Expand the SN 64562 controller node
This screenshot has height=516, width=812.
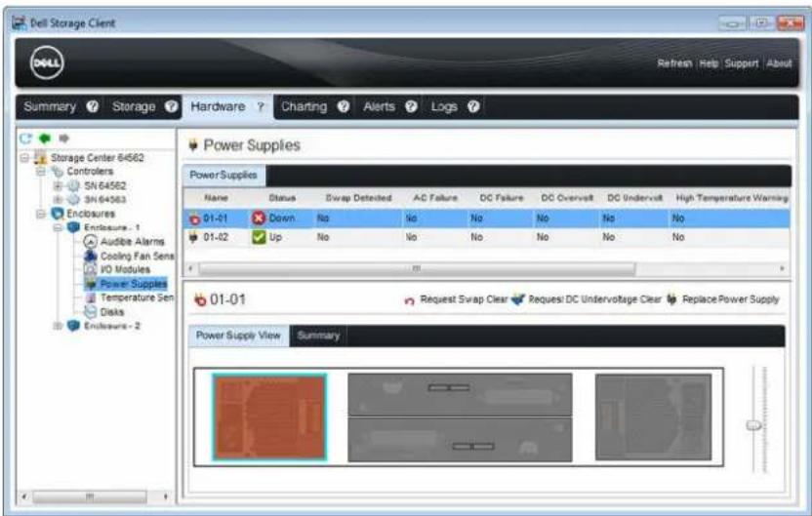point(58,185)
